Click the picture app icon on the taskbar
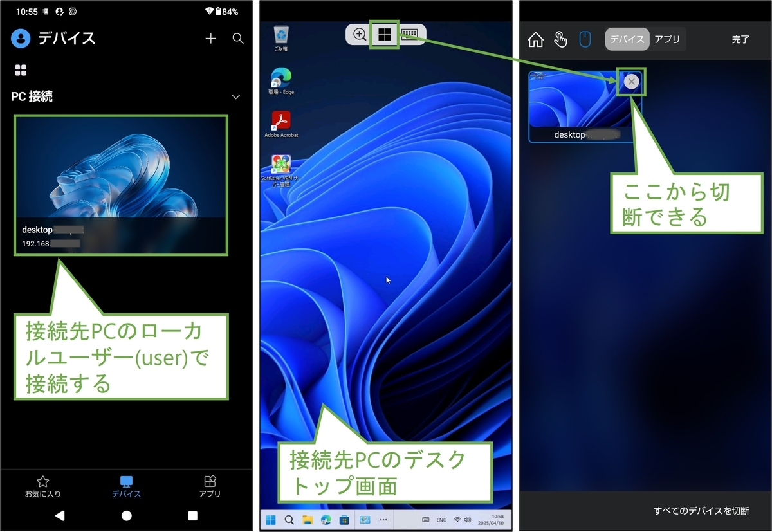This screenshot has height=532, width=772. coord(365,520)
